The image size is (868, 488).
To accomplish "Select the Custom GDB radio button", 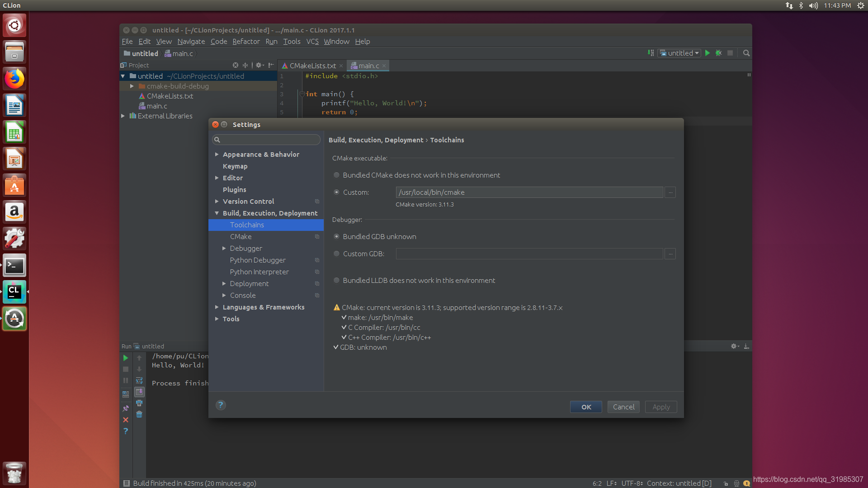I will (x=336, y=254).
